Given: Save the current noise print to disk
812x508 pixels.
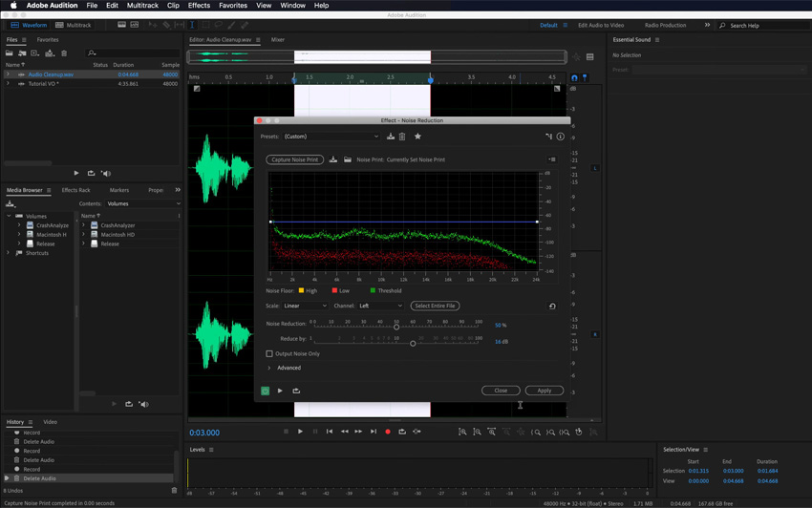Looking at the screenshot, I should (333, 159).
